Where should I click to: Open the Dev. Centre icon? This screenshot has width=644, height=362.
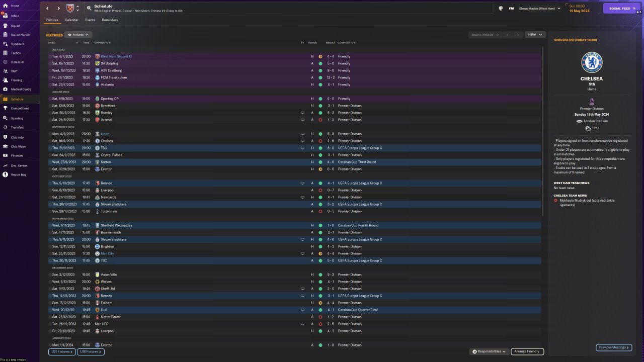[x=5, y=165]
